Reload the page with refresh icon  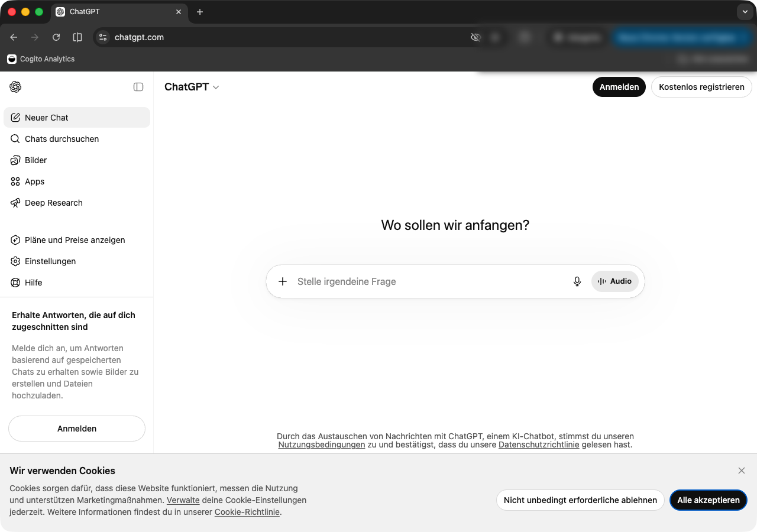[56, 37]
